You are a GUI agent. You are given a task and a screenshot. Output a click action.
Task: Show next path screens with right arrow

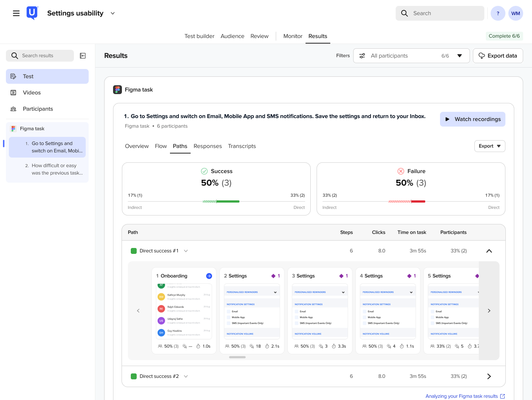tap(489, 311)
